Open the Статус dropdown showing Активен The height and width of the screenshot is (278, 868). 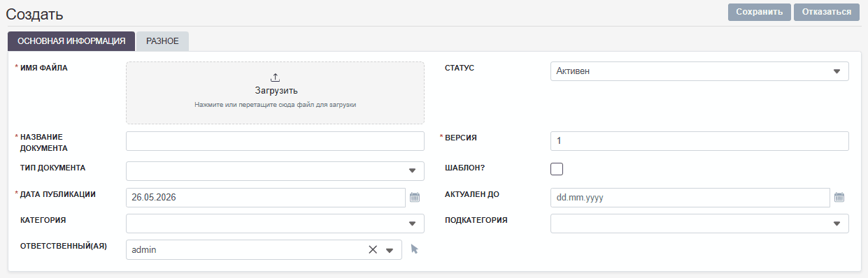[x=699, y=71]
